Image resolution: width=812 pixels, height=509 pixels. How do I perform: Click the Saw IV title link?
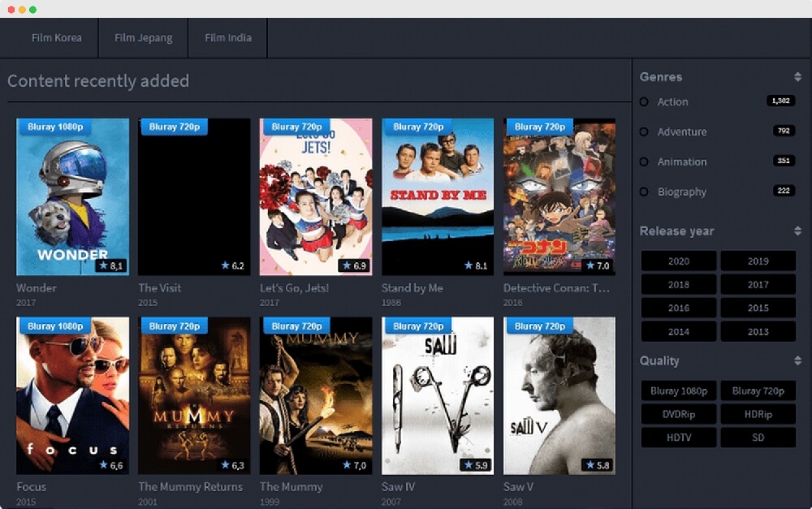tap(398, 487)
